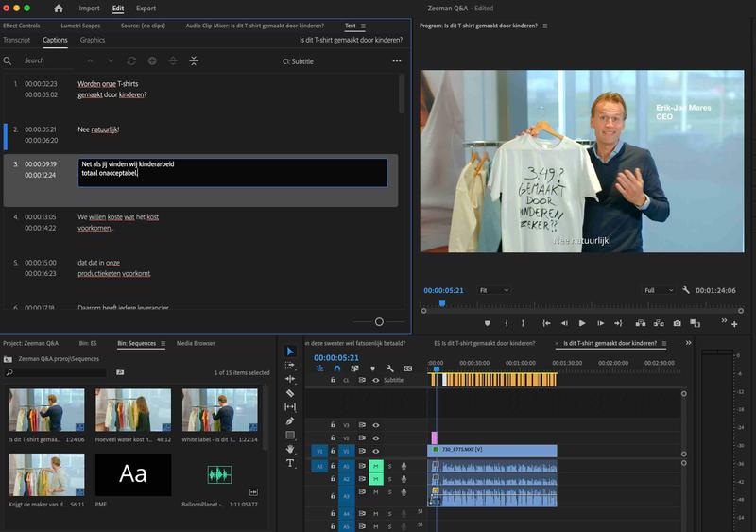
Task: Toggle lock on the V1 track
Action: (x=333, y=451)
